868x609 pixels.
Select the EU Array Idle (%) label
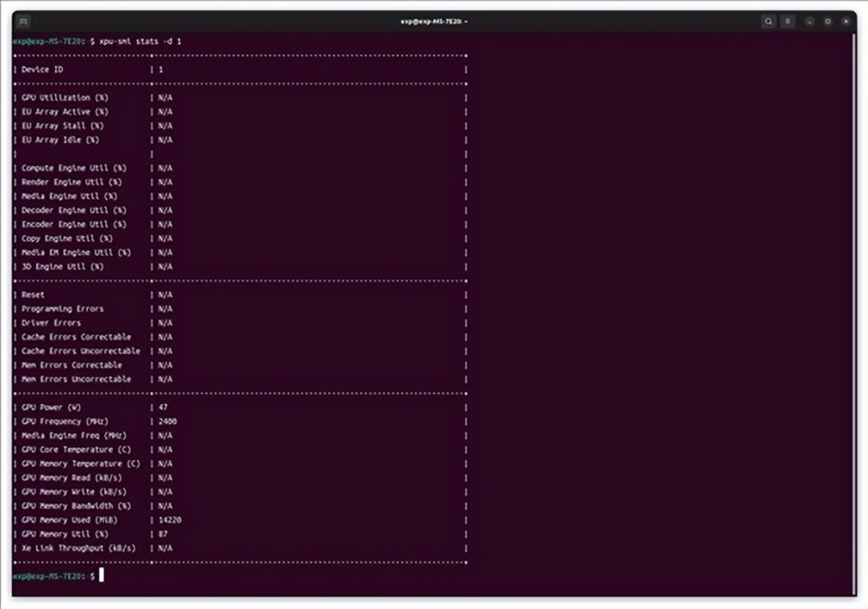click(61, 140)
